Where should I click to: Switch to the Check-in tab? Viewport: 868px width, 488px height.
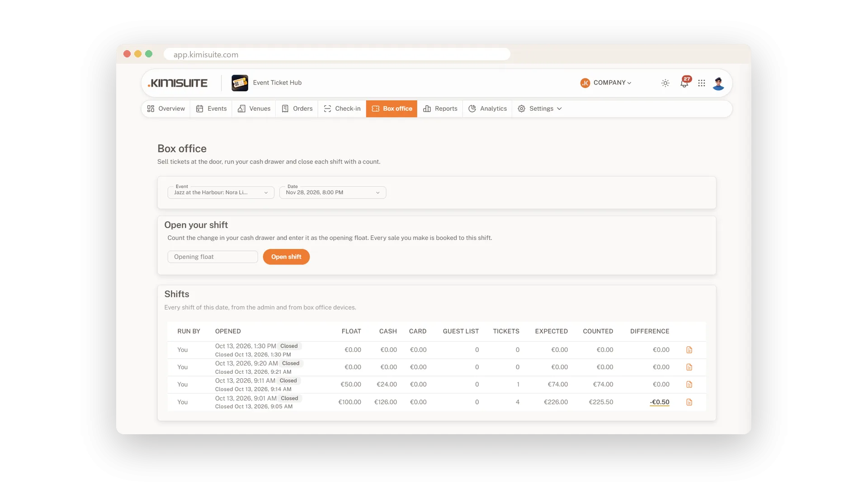click(342, 109)
